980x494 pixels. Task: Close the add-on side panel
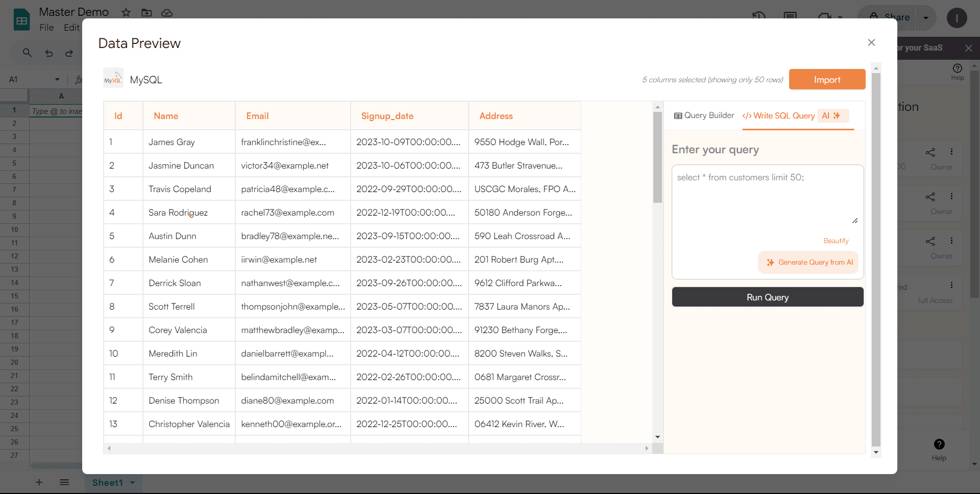pos(968,48)
